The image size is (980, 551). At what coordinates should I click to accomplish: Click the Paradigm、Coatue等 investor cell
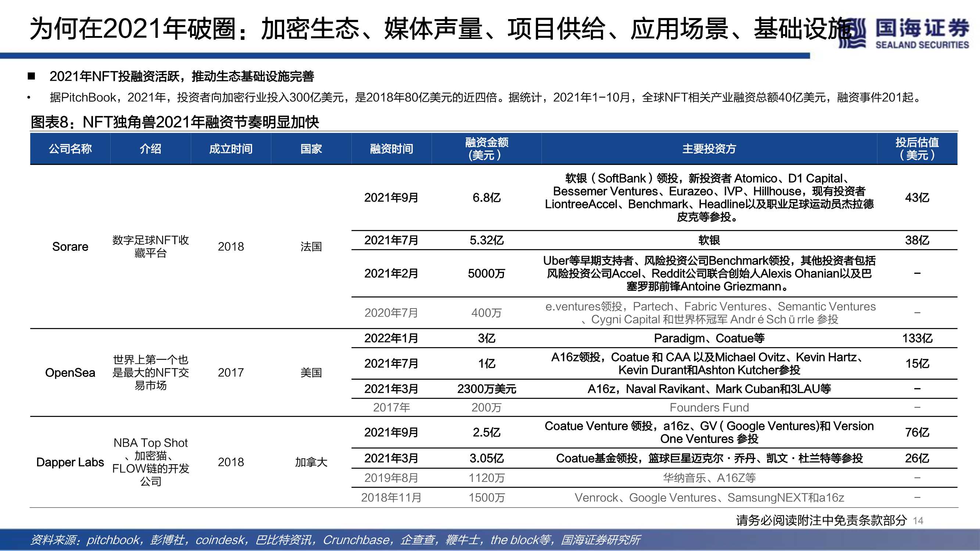click(709, 338)
